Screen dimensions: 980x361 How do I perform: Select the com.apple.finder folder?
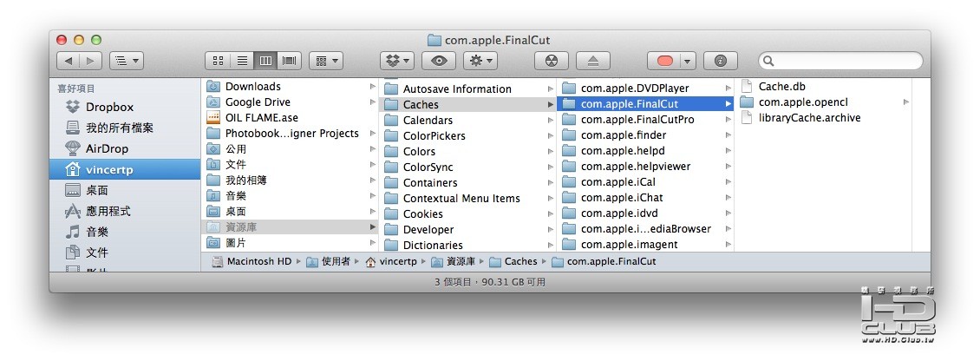point(645,135)
